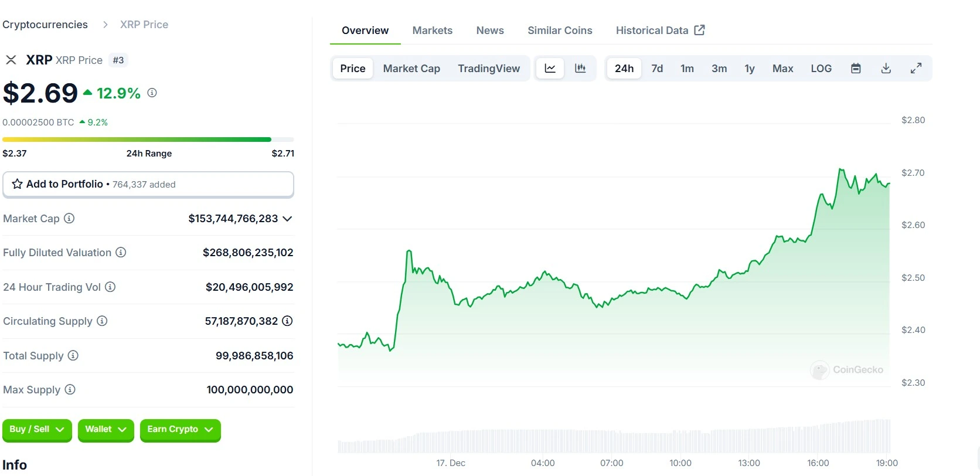Download chart data icon
Screen dimensions: 980x476
[x=886, y=69]
